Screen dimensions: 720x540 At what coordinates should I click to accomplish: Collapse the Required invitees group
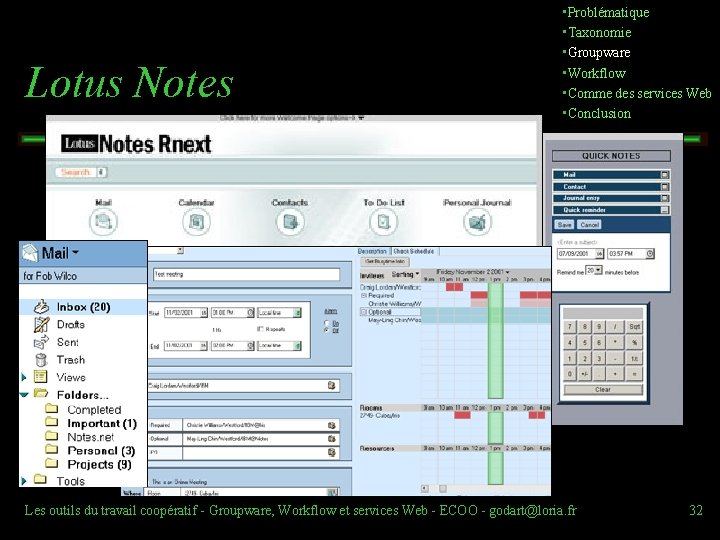pyautogui.click(x=364, y=296)
